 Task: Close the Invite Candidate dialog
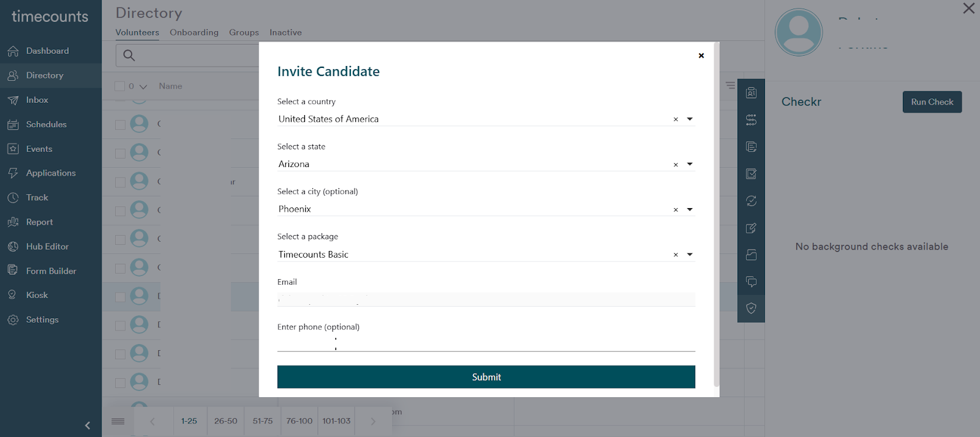pos(701,56)
